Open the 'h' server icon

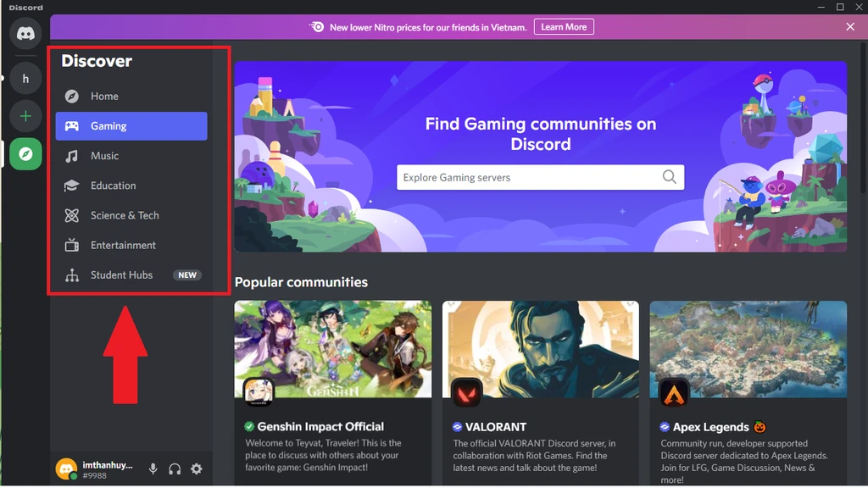[25, 79]
